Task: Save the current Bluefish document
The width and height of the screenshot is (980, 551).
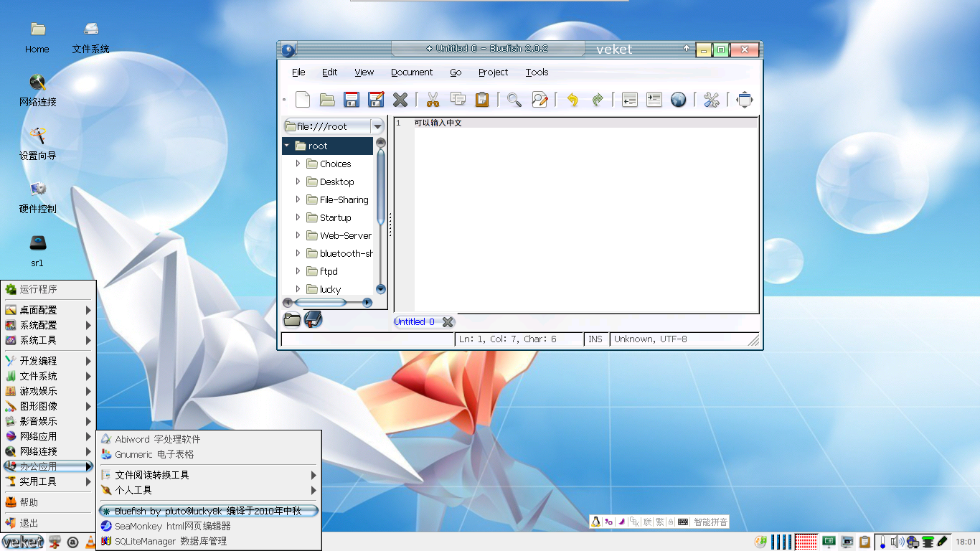Action: point(352,100)
